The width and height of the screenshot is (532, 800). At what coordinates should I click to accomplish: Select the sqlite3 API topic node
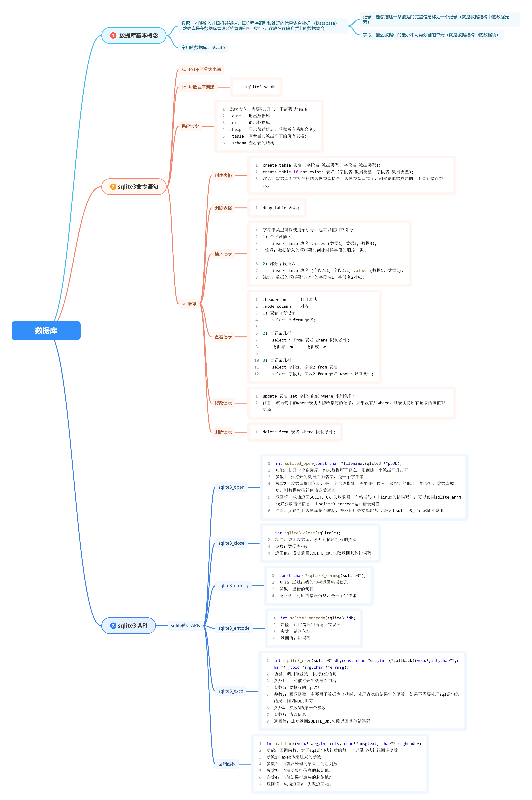(x=129, y=626)
